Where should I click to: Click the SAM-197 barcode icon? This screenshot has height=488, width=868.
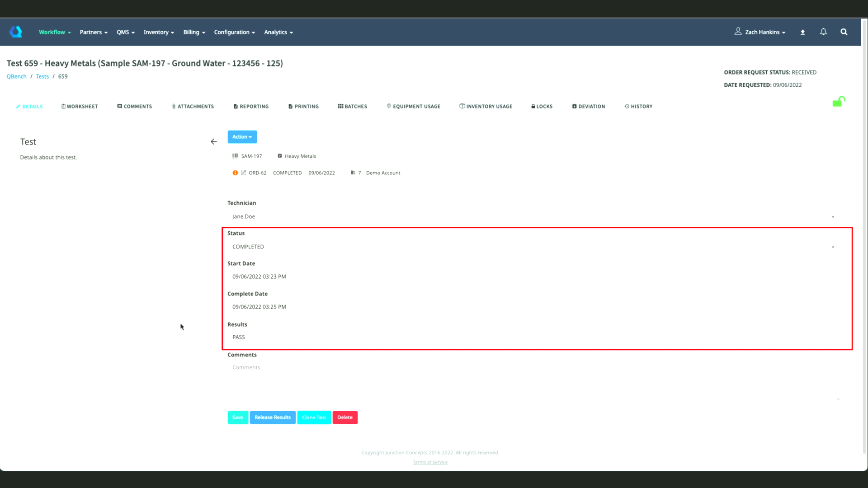click(235, 156)
